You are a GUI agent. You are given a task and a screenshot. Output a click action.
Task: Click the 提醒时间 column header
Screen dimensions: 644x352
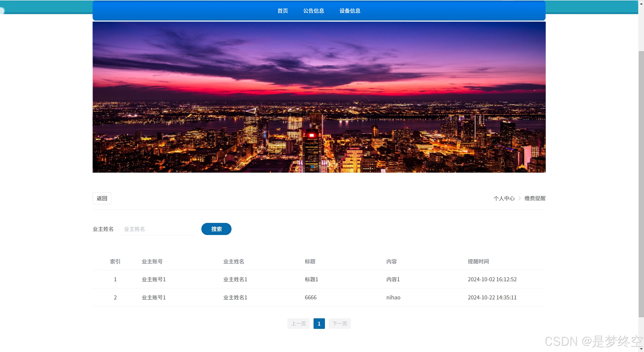pyautogui.click(x=478, y=261)
